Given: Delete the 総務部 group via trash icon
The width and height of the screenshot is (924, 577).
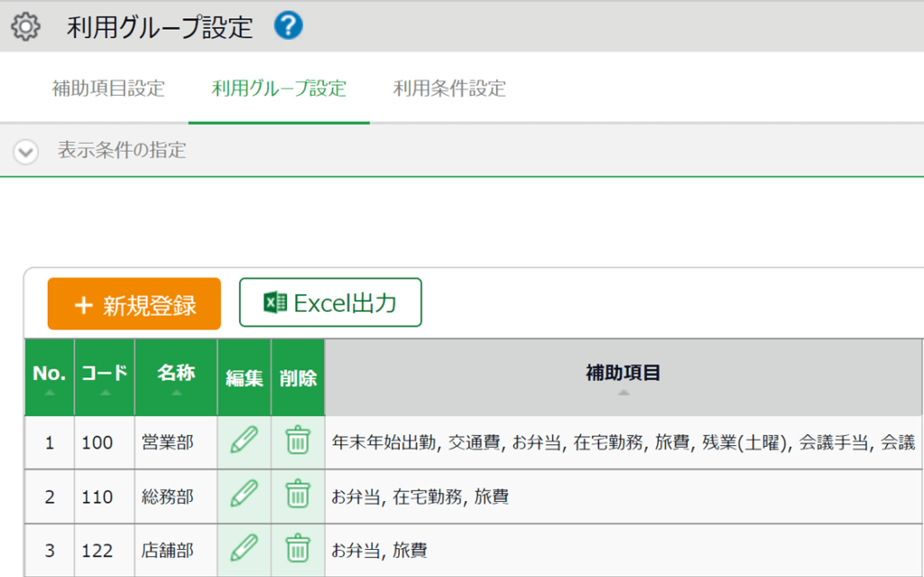Looking at the screenshot, I should click(x=298, y=496).
